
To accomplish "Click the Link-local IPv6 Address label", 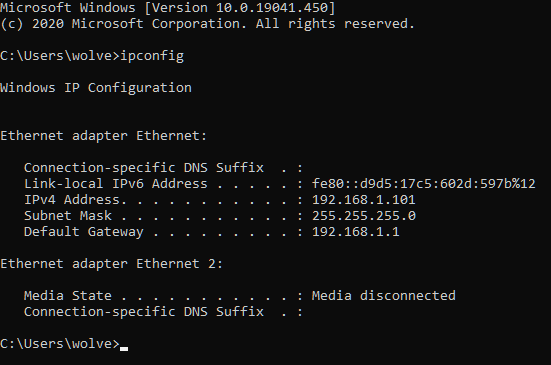I will coord(116,184).
